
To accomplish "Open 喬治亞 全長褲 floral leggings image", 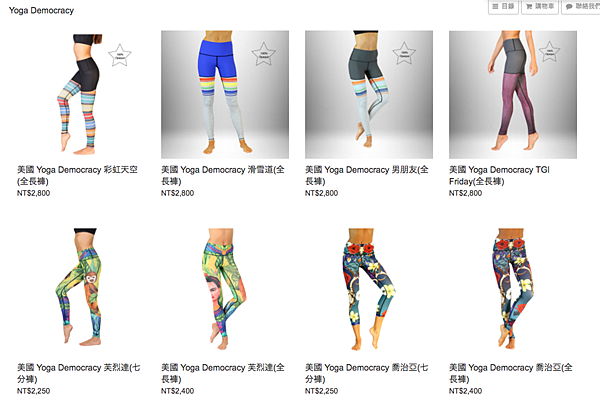I will click(513, 289).
